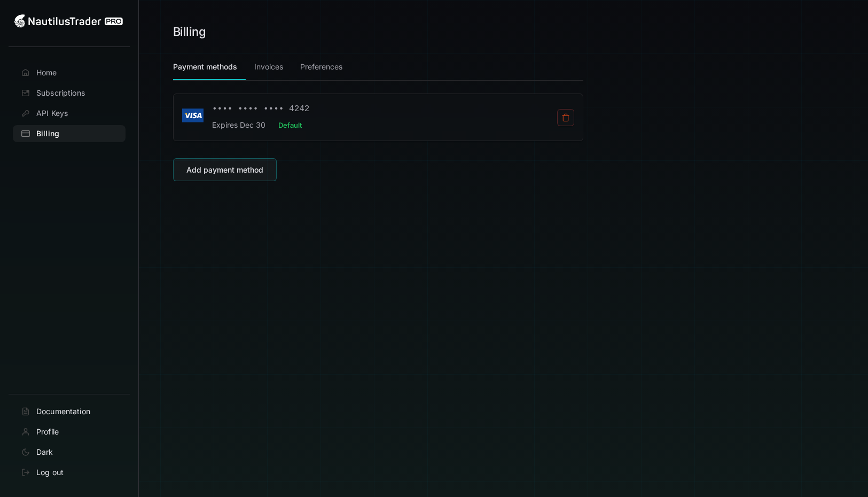Click Expires Dec 30 text
The width and height of the screenshot is (868, 497).
click(239, 125)
